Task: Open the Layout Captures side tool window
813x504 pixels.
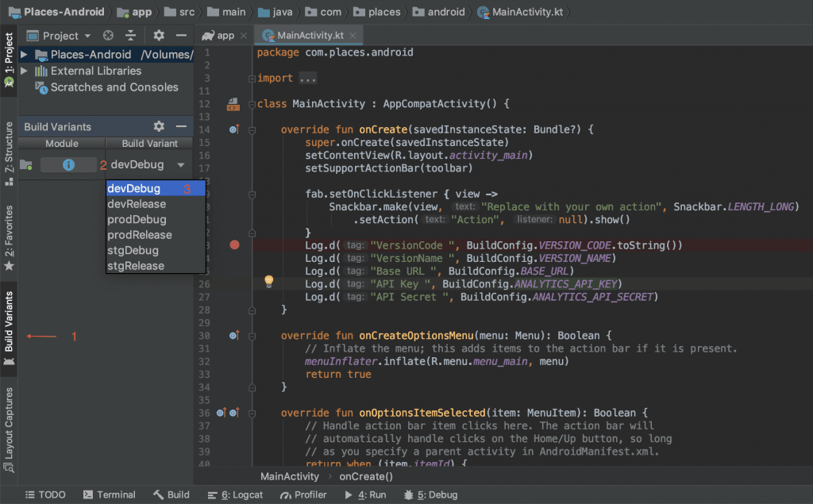Action: [x=9, y=430]
